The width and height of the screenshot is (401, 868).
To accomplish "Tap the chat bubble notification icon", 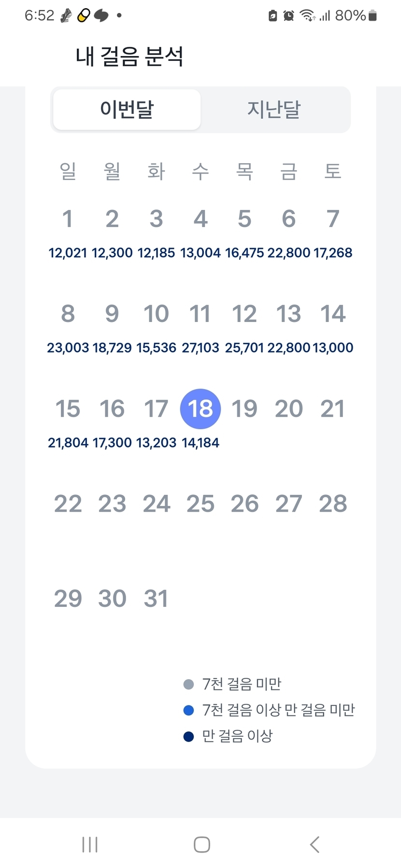I will pos(101,16).
